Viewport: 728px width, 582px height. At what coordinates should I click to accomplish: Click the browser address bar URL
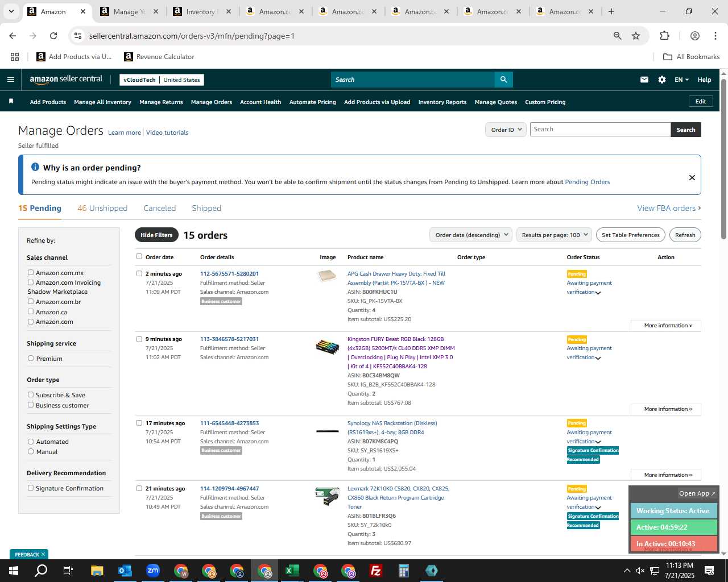tap(192, 36)
